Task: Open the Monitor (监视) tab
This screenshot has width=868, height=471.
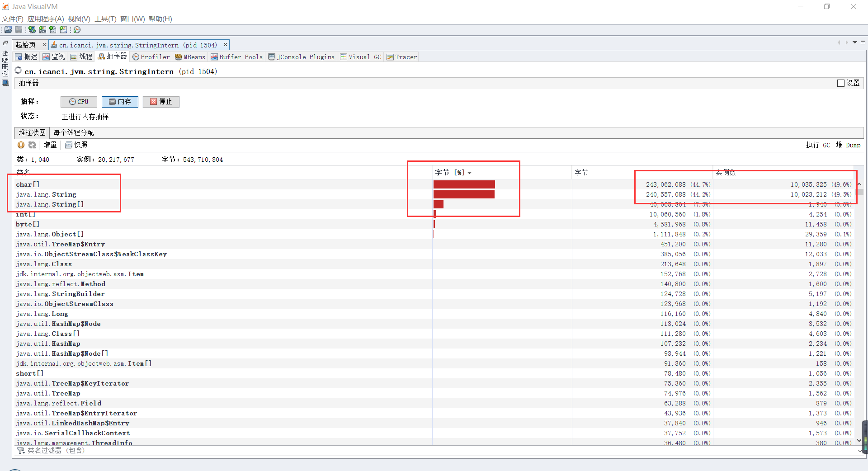Action: 54,57
